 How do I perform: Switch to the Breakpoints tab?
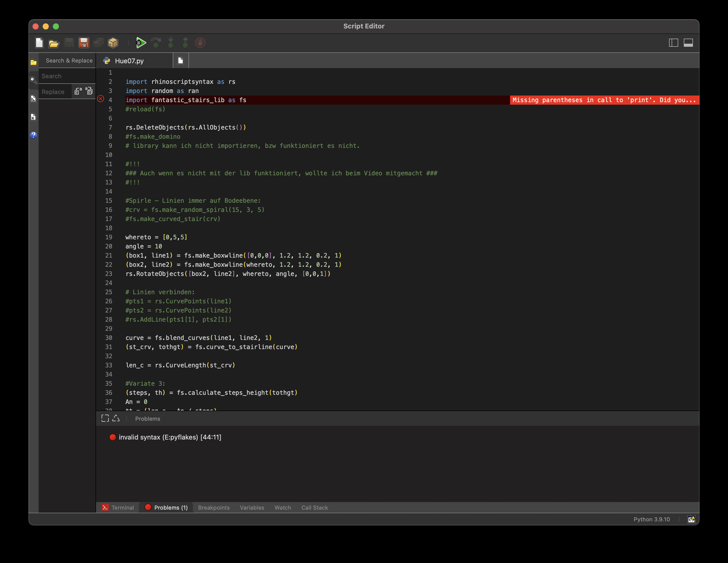coord(214,508)
